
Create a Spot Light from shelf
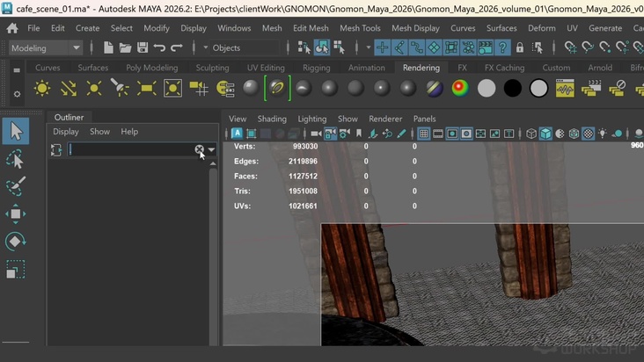(x=121, y=88)
